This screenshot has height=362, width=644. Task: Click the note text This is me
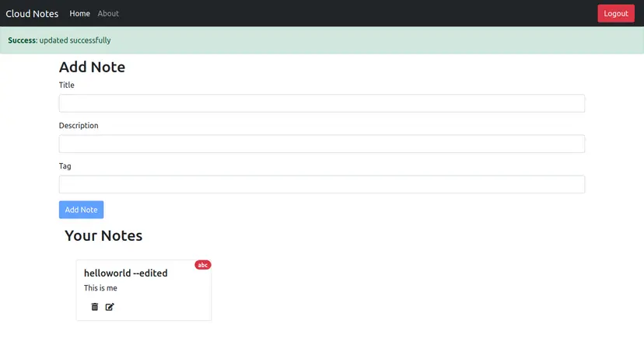point(100,288)
